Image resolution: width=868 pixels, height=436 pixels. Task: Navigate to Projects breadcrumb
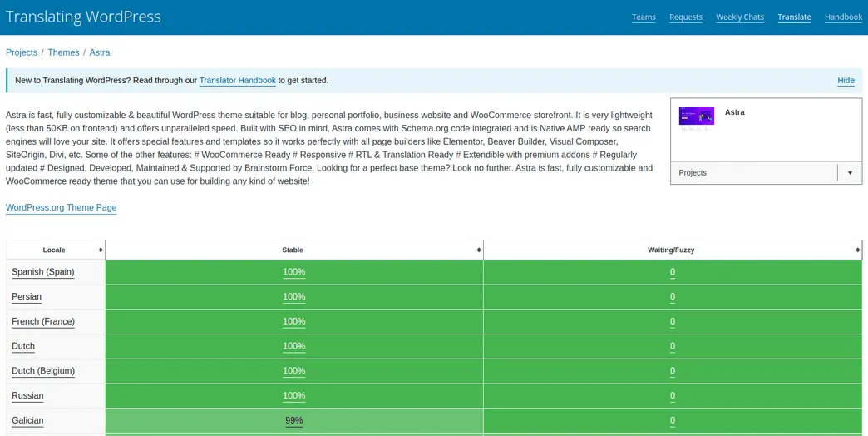coord(22,52)
